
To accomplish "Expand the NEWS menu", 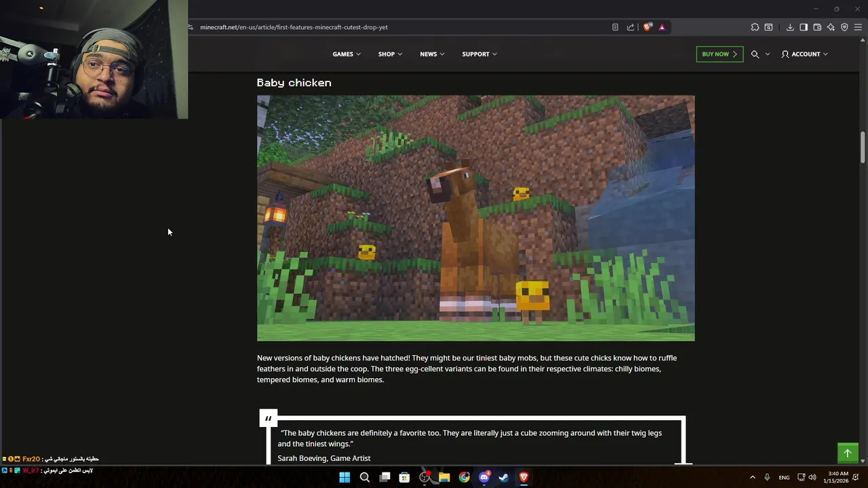I will pos(432,54).
